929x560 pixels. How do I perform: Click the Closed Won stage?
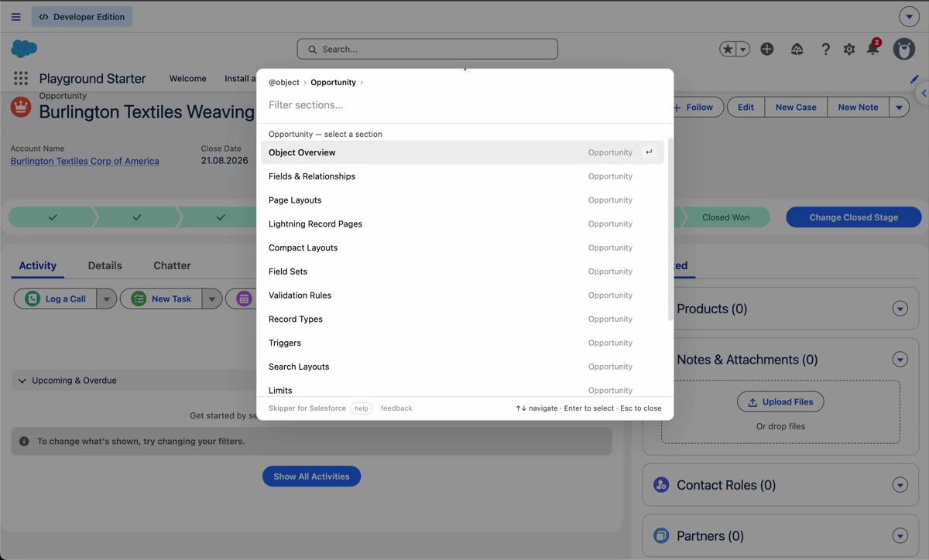(x=725, y=217)
